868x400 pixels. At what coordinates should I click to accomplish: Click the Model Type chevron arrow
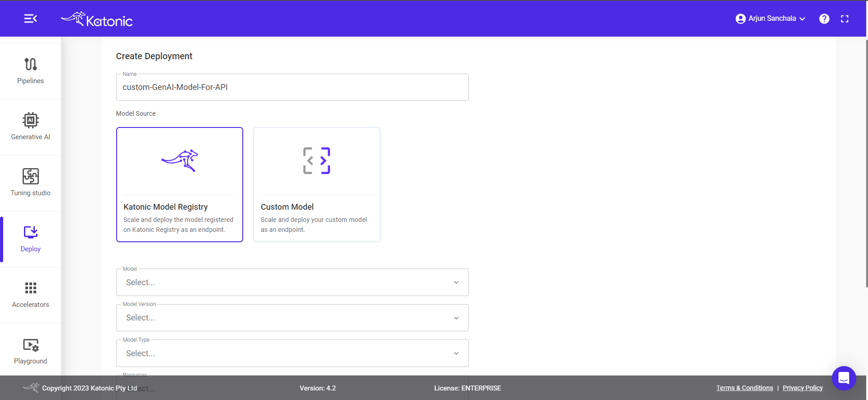456,353
